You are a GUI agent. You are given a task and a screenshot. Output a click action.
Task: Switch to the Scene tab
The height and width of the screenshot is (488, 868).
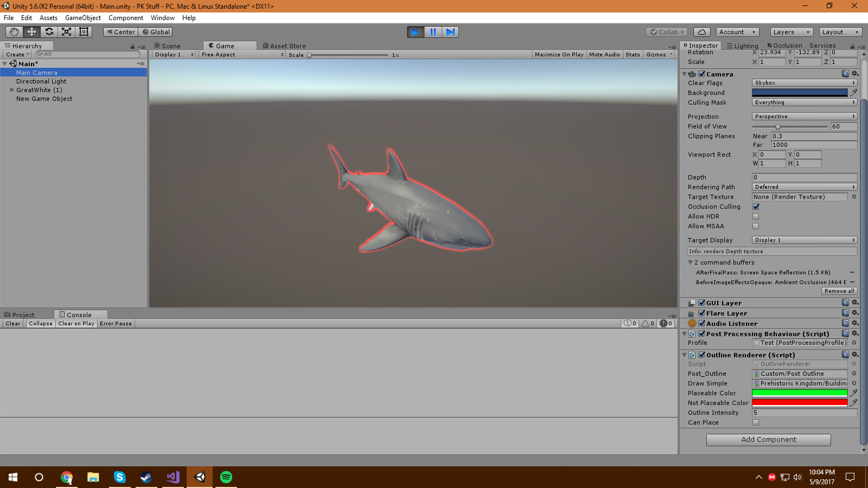point(167,46)
